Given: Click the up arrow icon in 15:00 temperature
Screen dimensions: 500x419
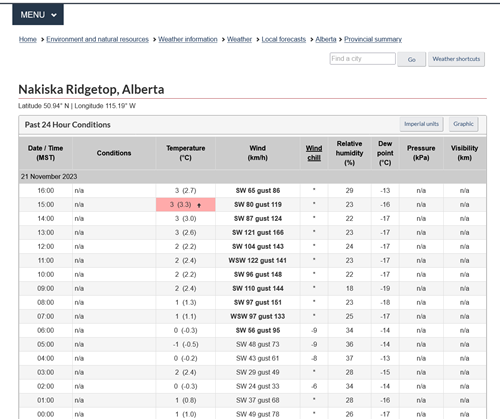Looking at the screenshot, I should (199, 205).
